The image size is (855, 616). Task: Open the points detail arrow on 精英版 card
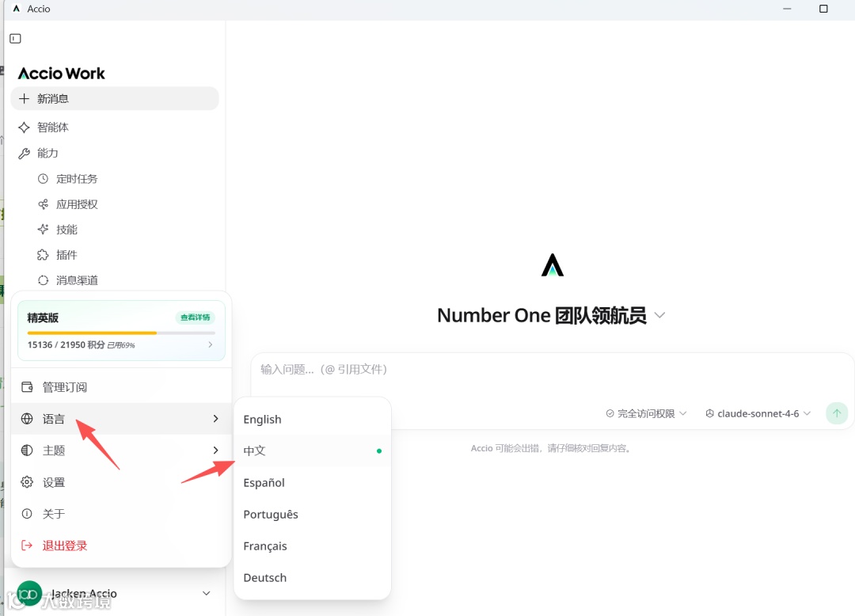coord(211,344)
